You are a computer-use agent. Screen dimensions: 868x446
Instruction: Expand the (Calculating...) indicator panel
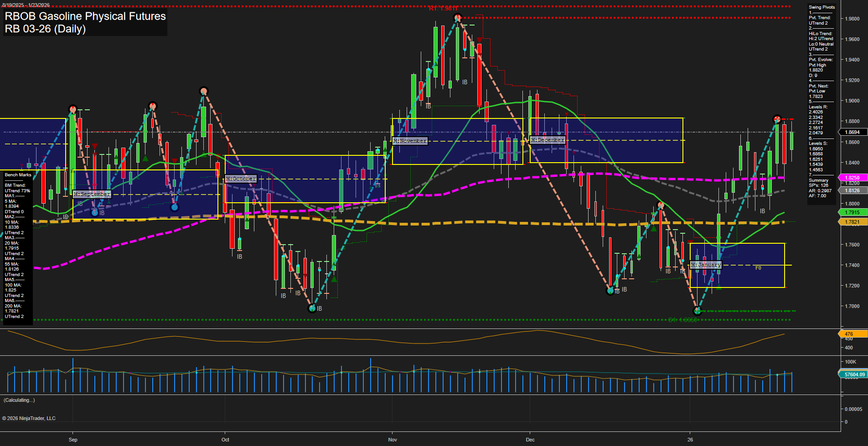19,400
